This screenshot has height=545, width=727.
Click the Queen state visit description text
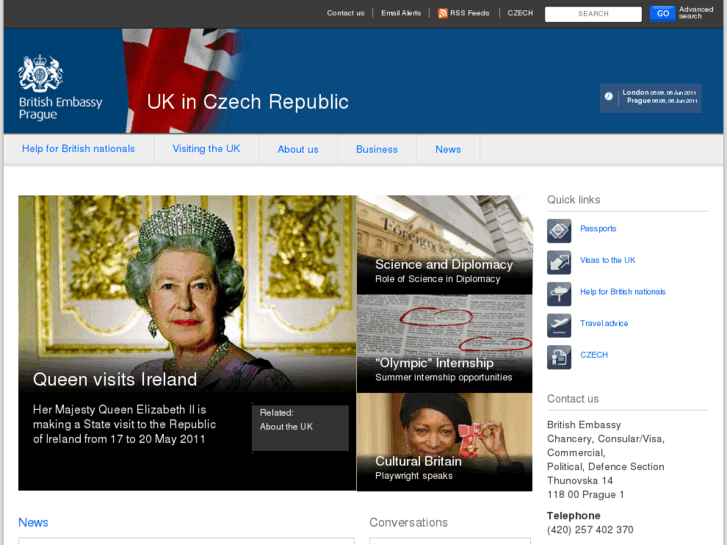(x=124, y=424)
